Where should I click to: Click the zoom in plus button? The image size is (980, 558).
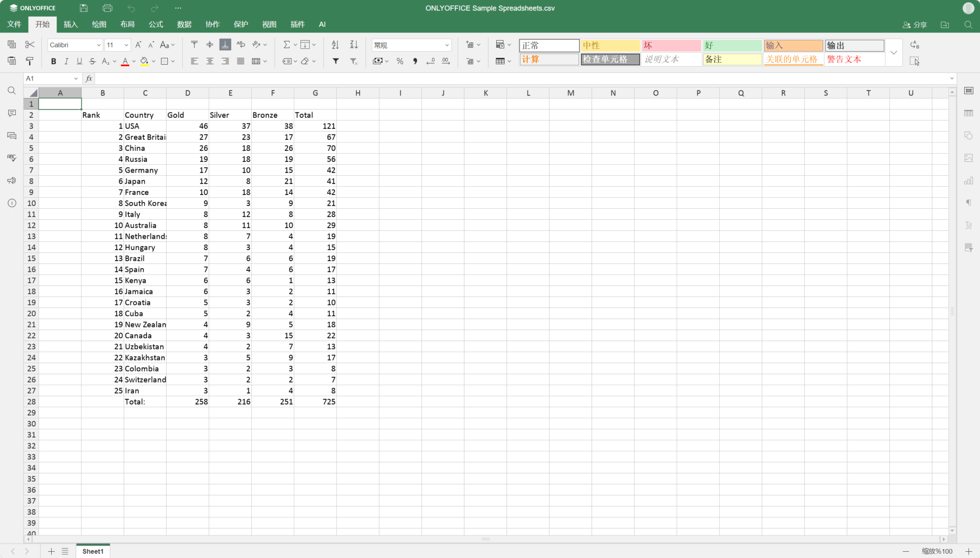[969, 551]
